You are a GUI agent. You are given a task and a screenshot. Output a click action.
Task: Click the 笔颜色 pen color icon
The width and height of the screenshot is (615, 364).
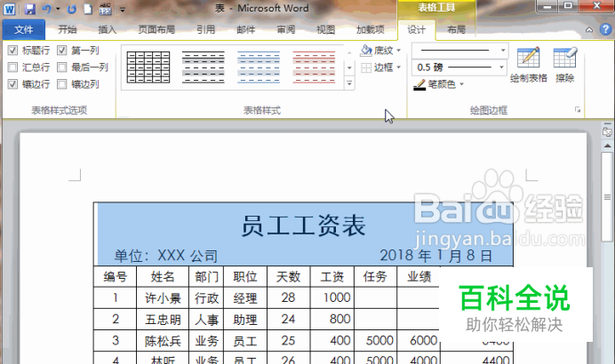419,84
